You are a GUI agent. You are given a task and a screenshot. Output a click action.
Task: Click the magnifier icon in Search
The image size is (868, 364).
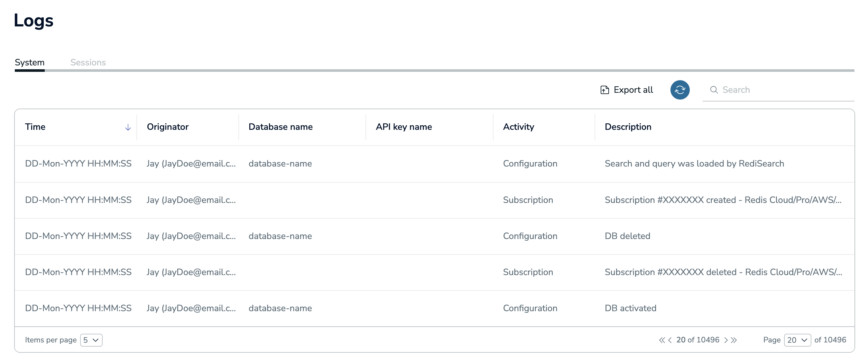[713, 90]
